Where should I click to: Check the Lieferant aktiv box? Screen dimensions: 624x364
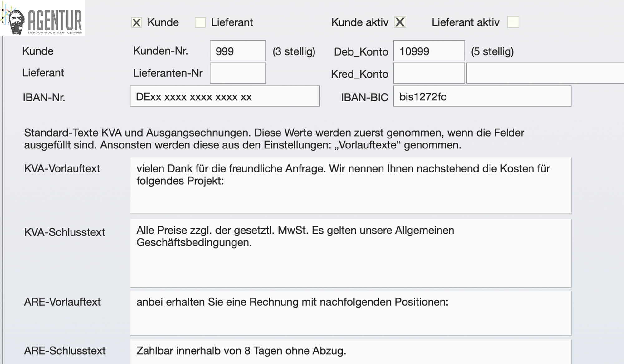click(513, 22)
